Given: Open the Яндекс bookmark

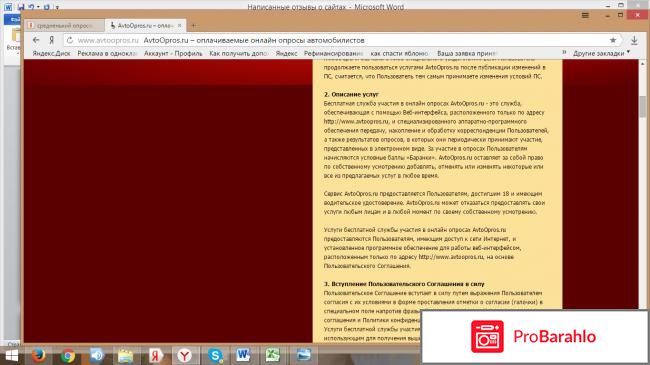Looking at the screenshot, I should pos(286,54).
